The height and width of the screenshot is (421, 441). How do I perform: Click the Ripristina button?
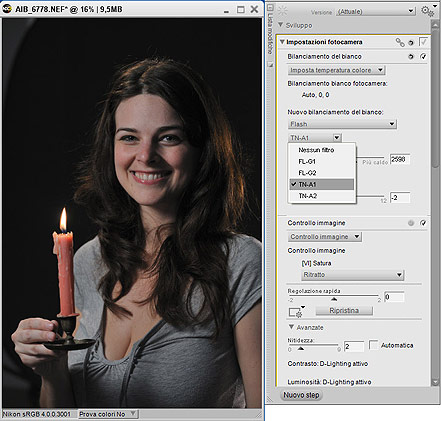(344, 310)
